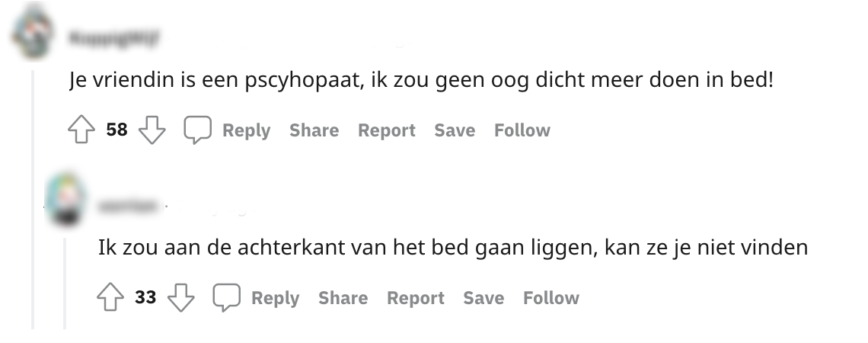Upvote the comment with 58 points
Image resolution: width=868 pixels, height=343 pixels.
81,130
